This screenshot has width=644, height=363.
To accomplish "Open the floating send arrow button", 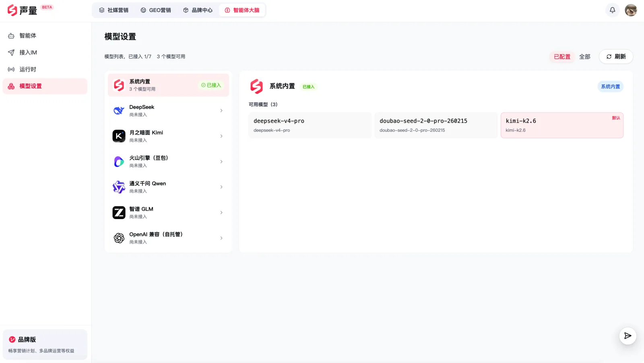I will tap(627, 336).
